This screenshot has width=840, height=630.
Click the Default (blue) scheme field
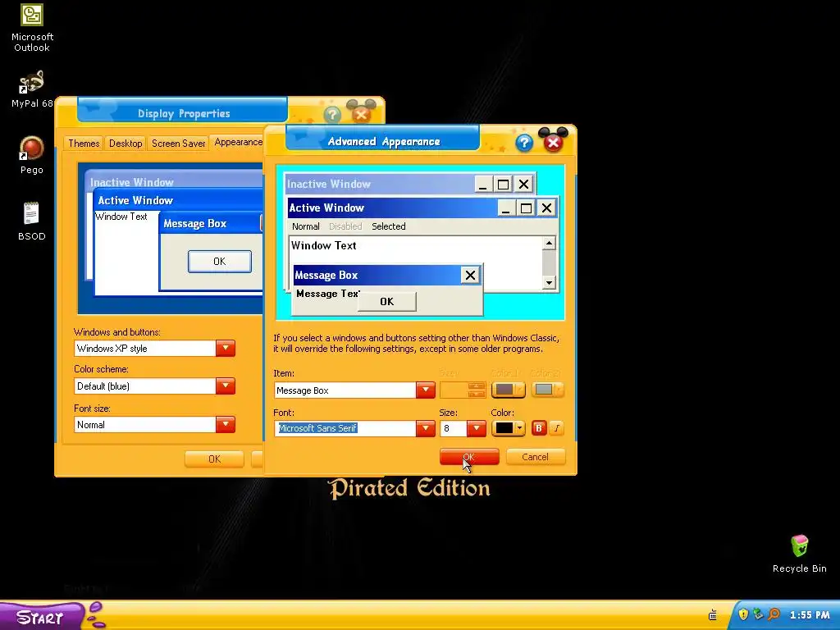(145, 386)
